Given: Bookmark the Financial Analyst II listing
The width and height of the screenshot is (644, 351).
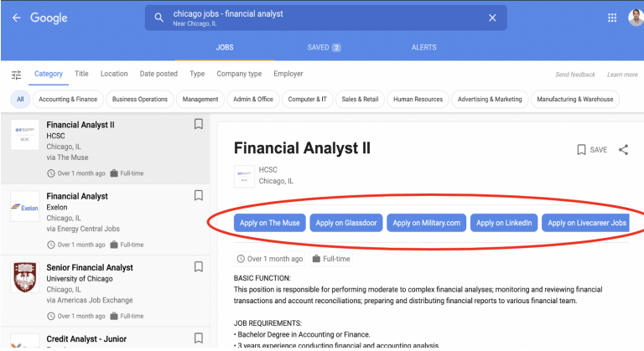Looking at the screenshot, I should click(x=199, y=124).
